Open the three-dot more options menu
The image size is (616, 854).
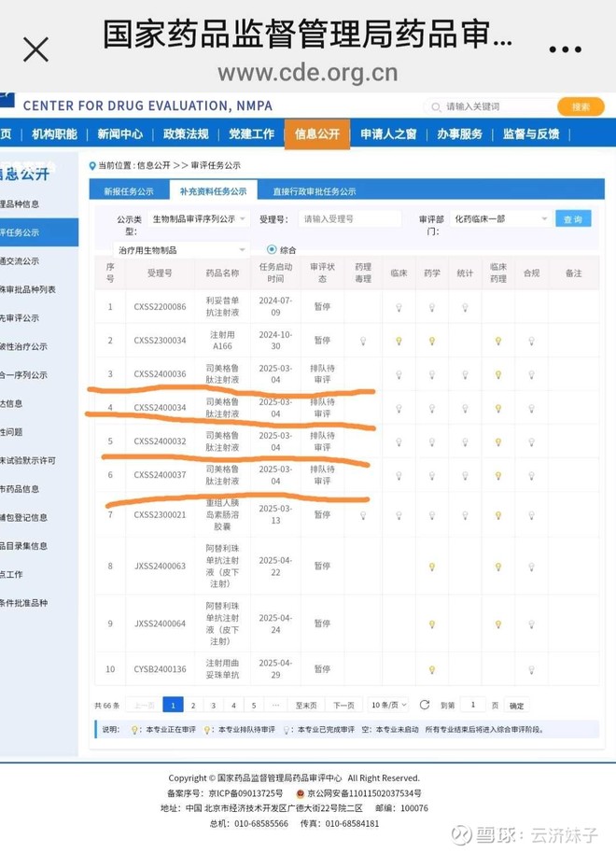(566, 50)
